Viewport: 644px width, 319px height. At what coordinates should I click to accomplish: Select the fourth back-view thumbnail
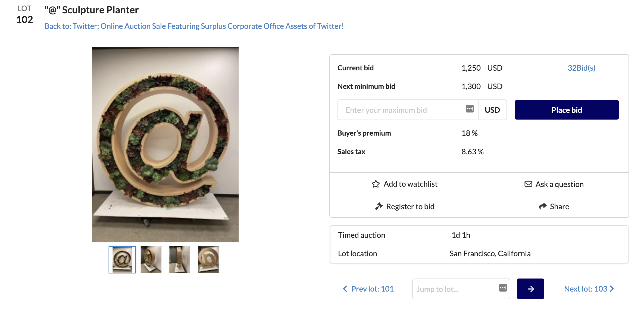[x=208, y=260]
